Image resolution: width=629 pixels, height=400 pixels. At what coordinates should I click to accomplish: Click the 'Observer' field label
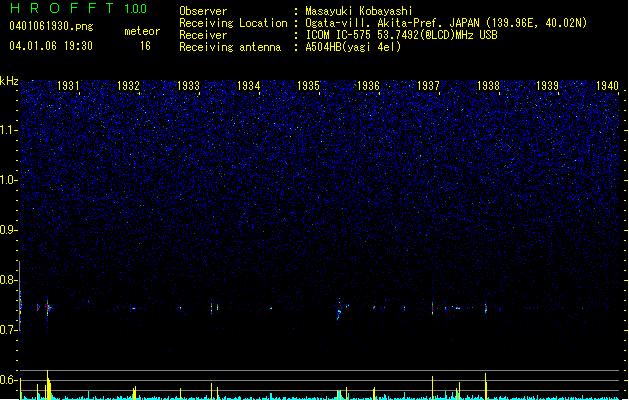203,11
